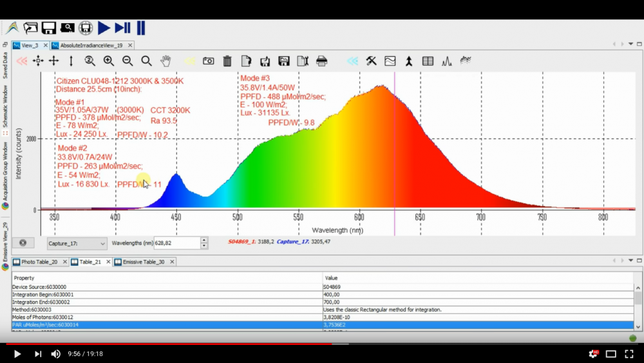The width and height of the screenshot is (644, 363).
Task: Select the PAR uMoles/m²/sec table row
Action: [x=323, y=325]
